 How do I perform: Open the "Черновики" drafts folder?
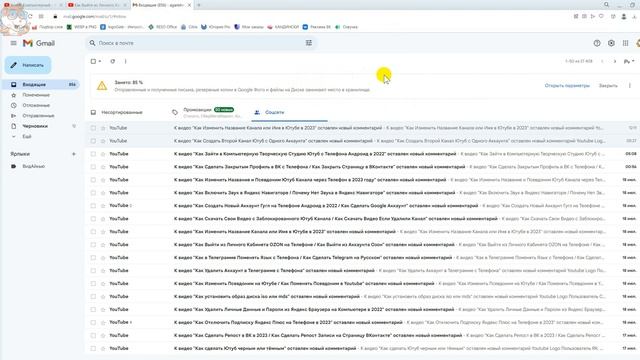(x=35, y=126)
